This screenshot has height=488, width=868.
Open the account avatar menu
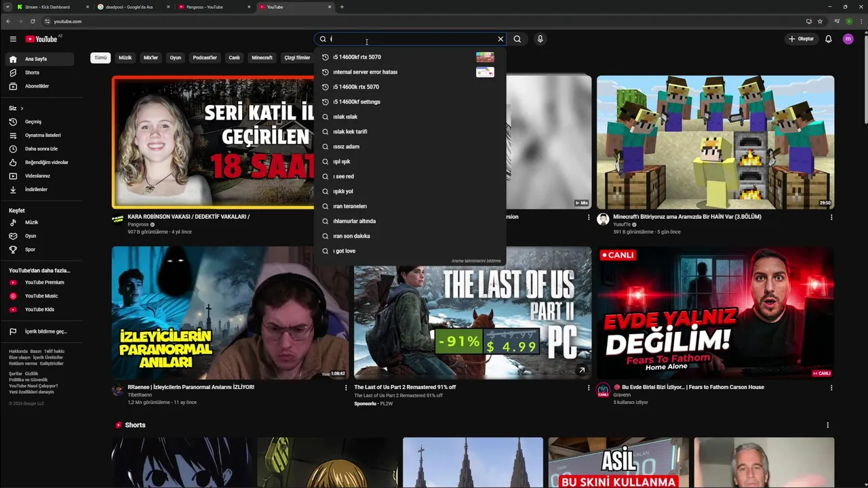click(x=848, y=39)
